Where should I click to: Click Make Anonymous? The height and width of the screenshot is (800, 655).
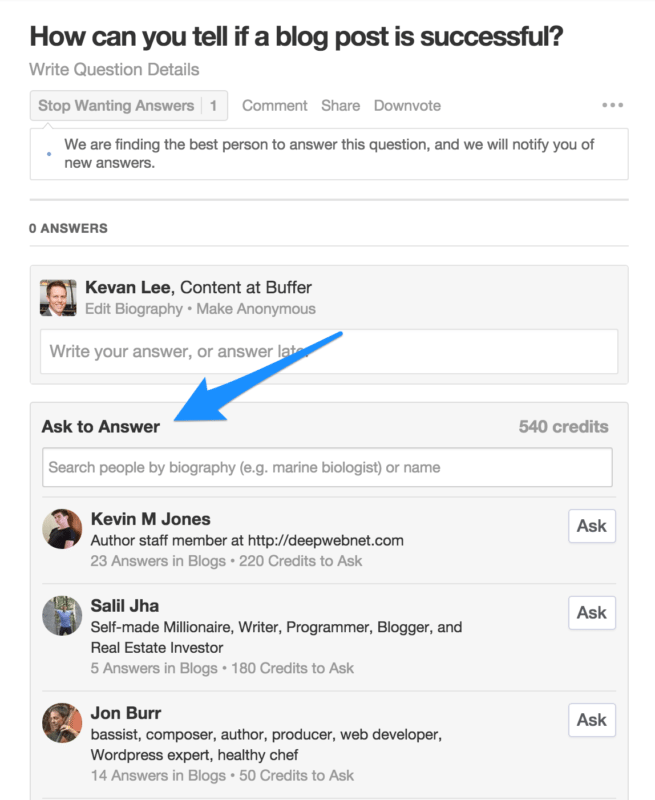[x=255, y=309]
